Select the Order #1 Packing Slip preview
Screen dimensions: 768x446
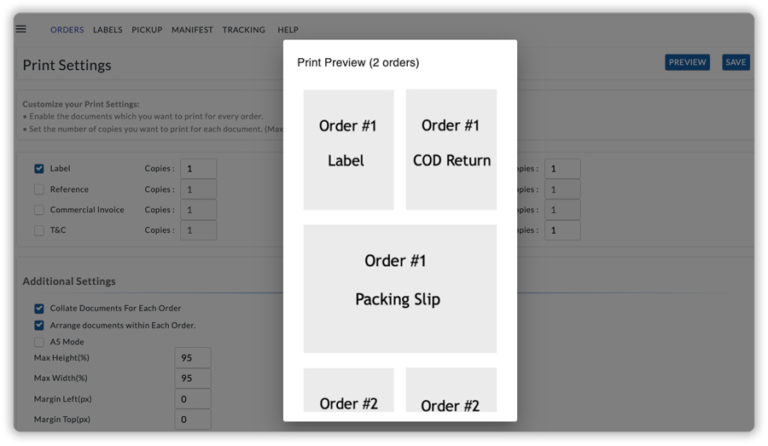click(x=400, y=288)
